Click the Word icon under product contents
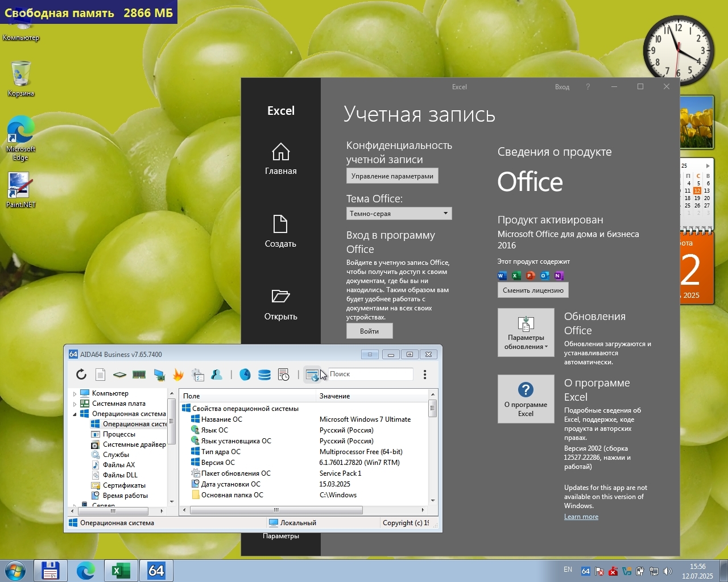Viewport: 728px width, 582px height. pos(502,276)
